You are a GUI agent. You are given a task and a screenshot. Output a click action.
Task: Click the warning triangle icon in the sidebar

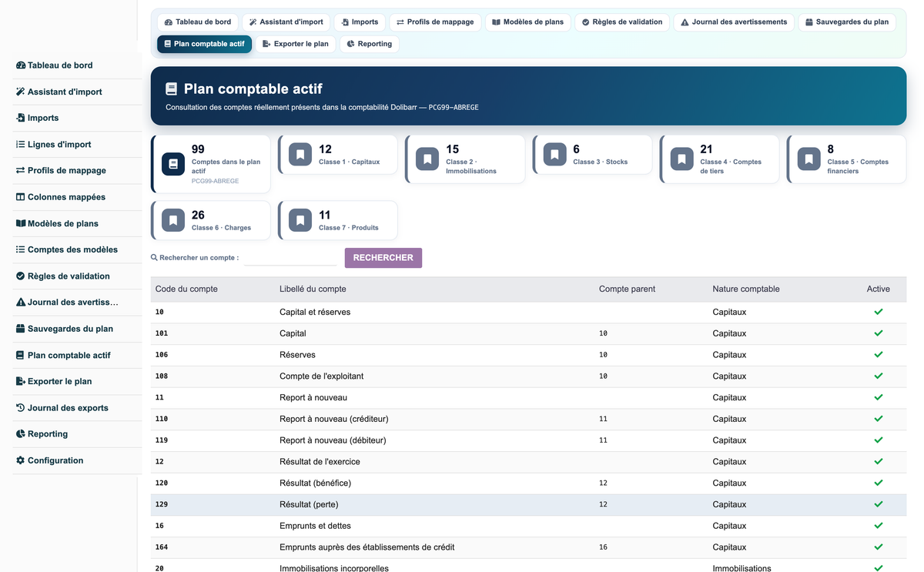(x=21, y=302)
